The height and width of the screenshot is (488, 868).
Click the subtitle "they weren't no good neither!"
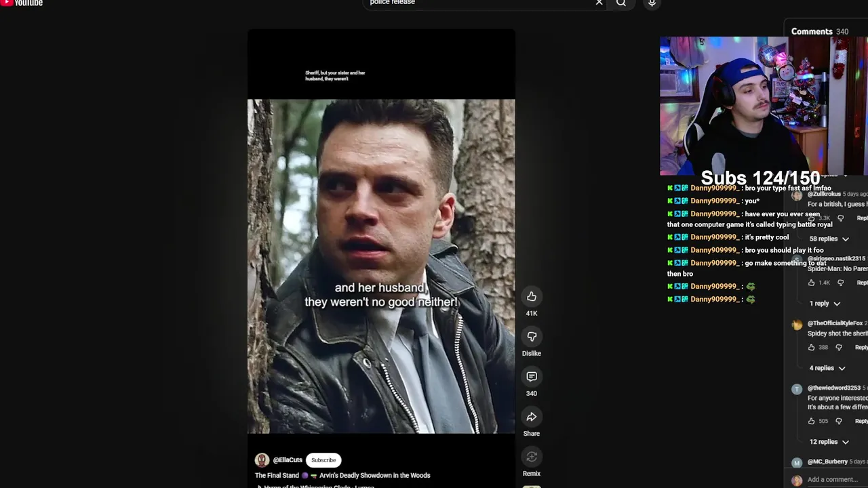pyautogui.click(x=381, y=302)
